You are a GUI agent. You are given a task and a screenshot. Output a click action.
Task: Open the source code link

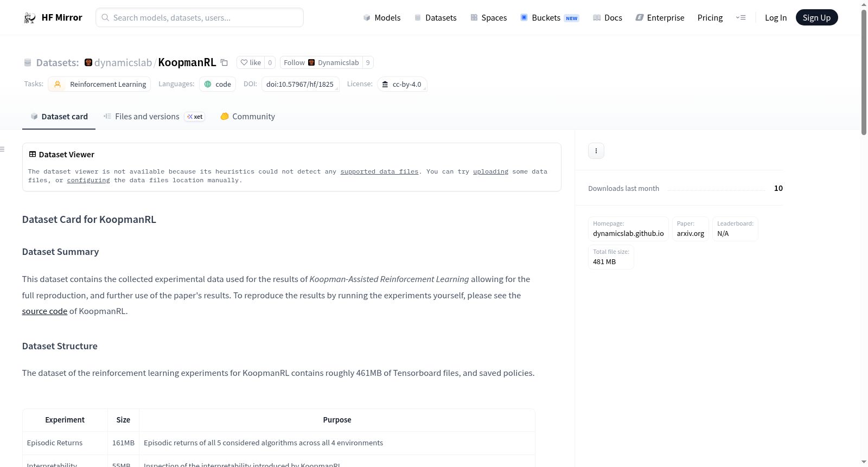coord(44,311)
